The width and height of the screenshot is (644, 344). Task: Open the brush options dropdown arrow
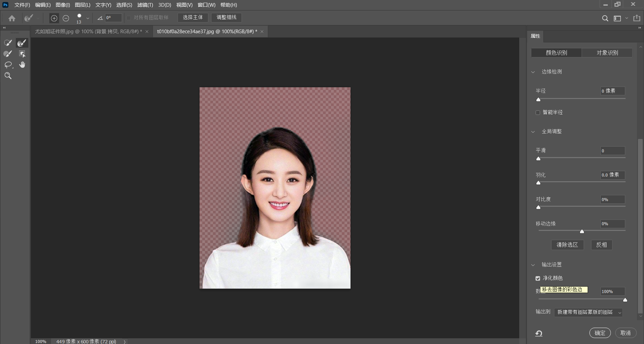(88, 18)
